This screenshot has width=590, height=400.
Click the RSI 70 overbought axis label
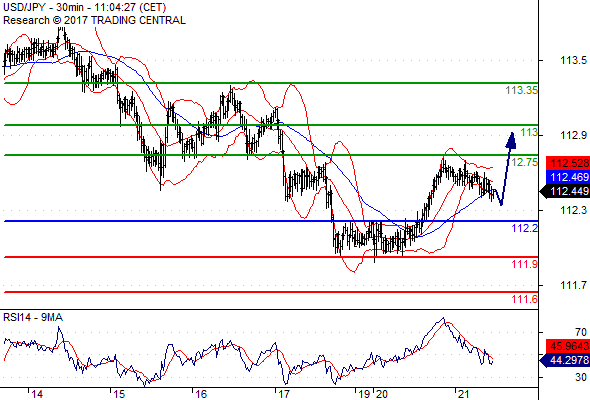[x=581, y=332]
